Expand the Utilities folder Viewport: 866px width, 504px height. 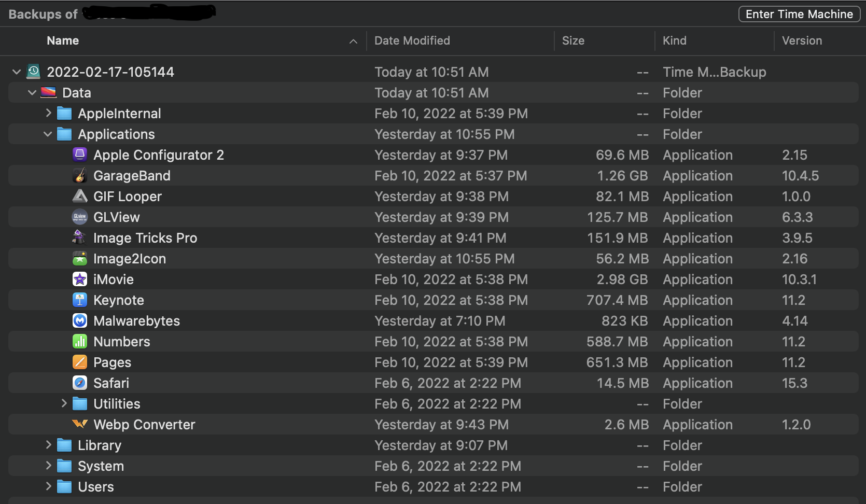[x=64, y=403]
